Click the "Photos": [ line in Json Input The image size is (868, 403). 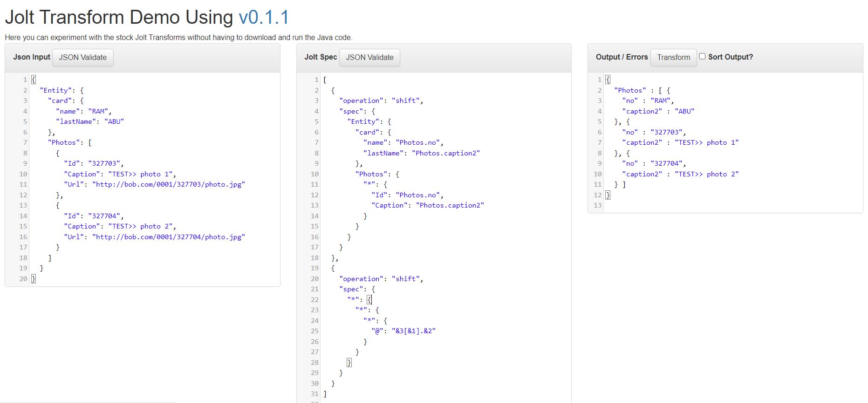70,142
